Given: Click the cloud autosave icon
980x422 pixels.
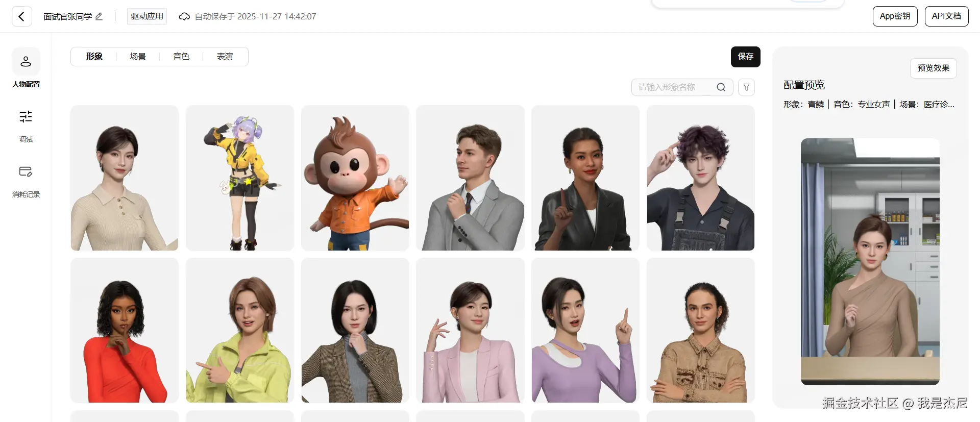Looking at the screenshot, I should coord(184,16).
